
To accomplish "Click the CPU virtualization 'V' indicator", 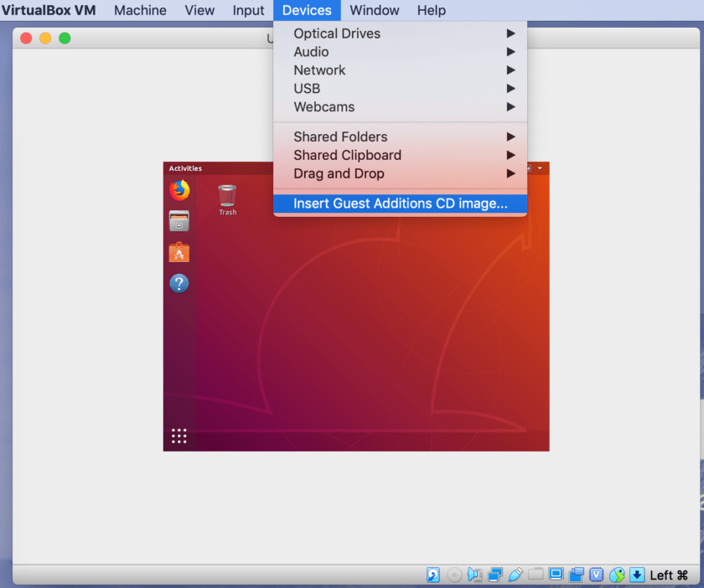I will (596, 575).
